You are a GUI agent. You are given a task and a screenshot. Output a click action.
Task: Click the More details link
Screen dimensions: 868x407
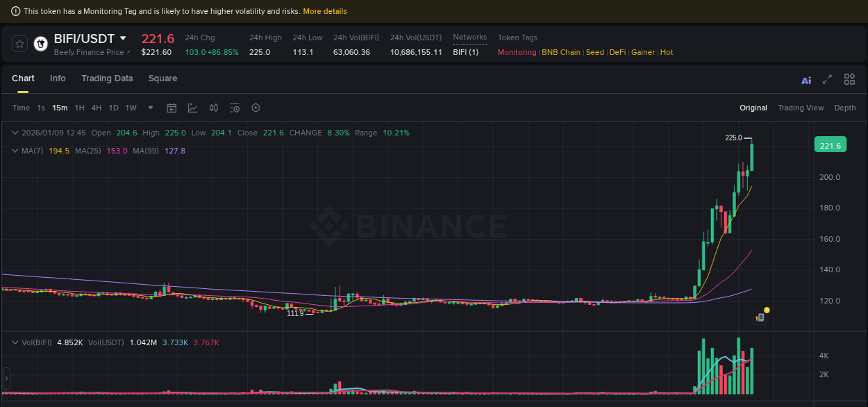pyautogui.click(x=325, y=11)
